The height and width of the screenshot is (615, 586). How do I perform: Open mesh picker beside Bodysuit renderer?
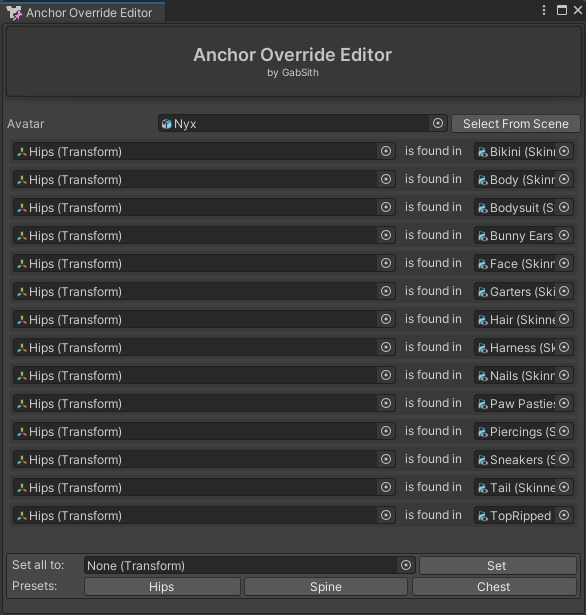tap(564, 207)
